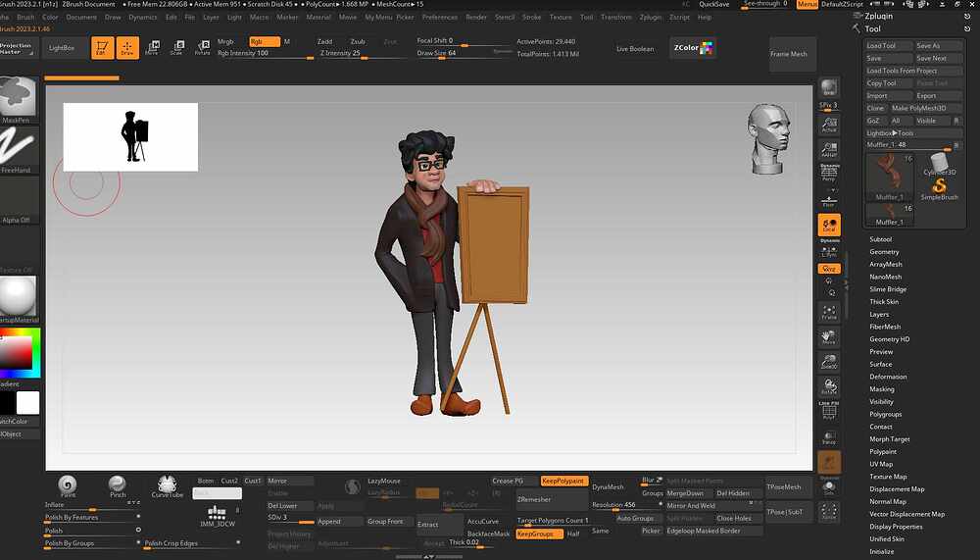
Task: Open the Zplugin menu
Action: point(651,17)
